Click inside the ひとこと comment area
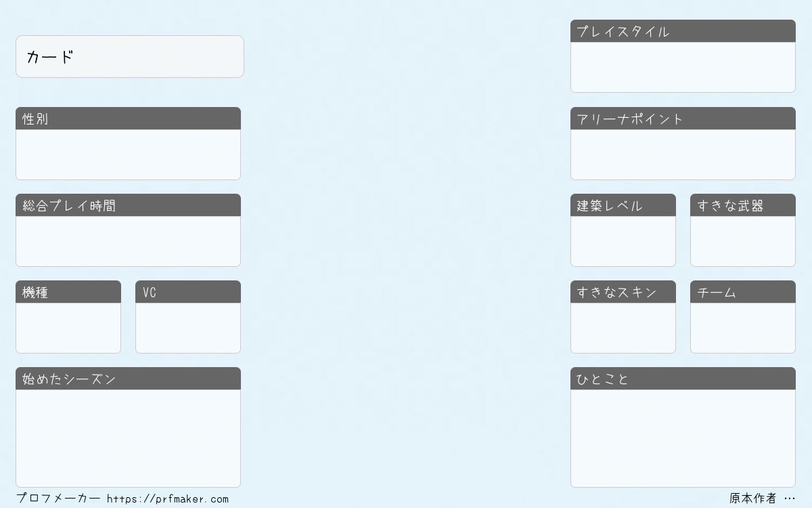The width and height of the screenshot is (812, 508). click(683, 438)
